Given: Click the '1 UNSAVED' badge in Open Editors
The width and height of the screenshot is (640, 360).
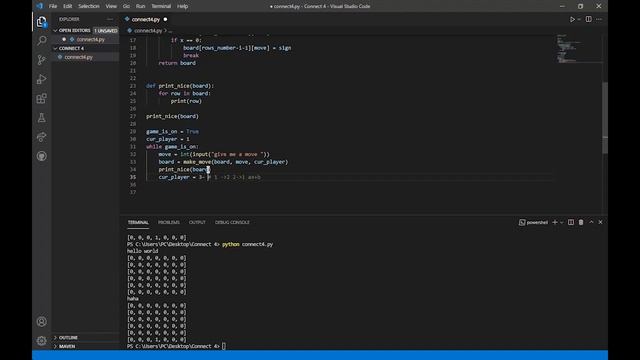Looking at the screenshot, I should click(x=106, y=31).
